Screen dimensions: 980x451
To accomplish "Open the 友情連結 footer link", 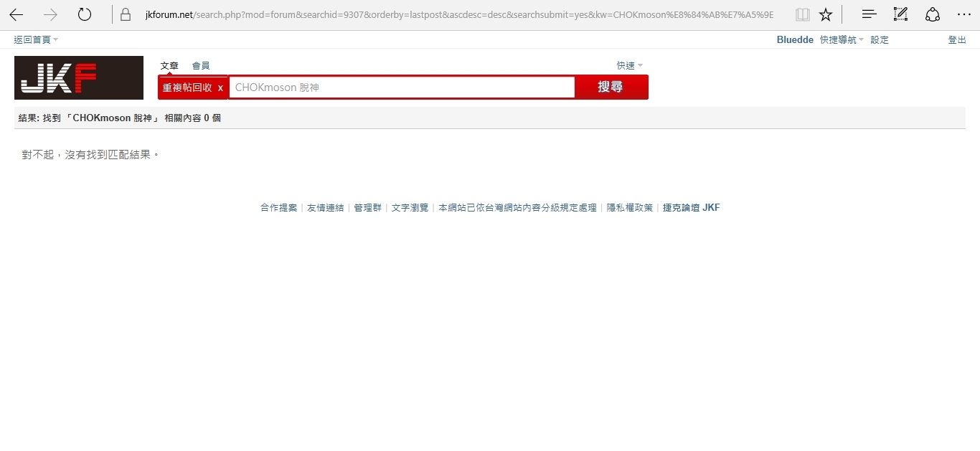I will pos(326,207).
